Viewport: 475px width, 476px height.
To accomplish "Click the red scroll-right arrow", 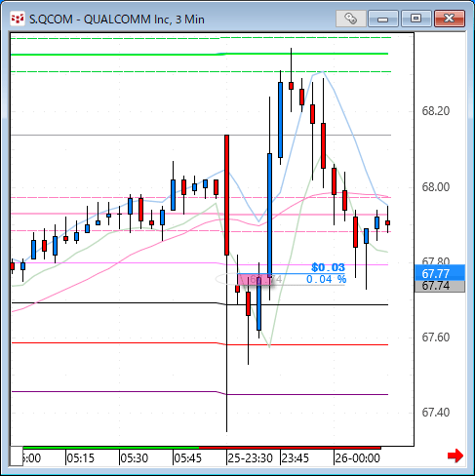I will pos(455,456).
